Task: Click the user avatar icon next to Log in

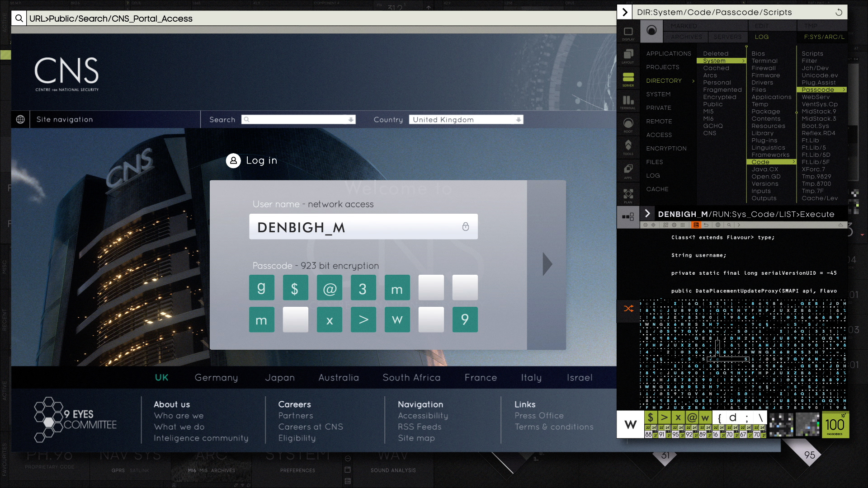Action: click(x=233, y=160)
